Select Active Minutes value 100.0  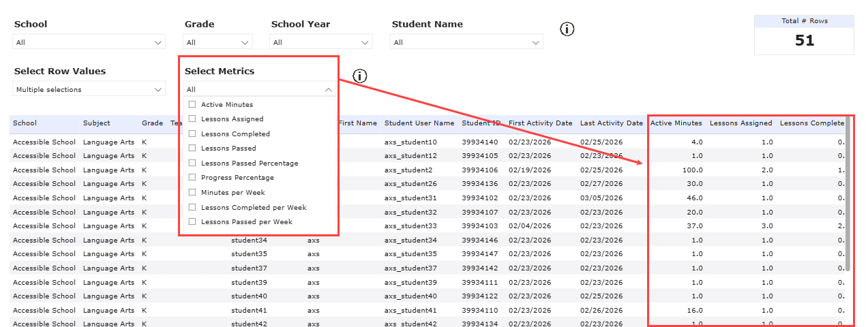click(693, 170)
